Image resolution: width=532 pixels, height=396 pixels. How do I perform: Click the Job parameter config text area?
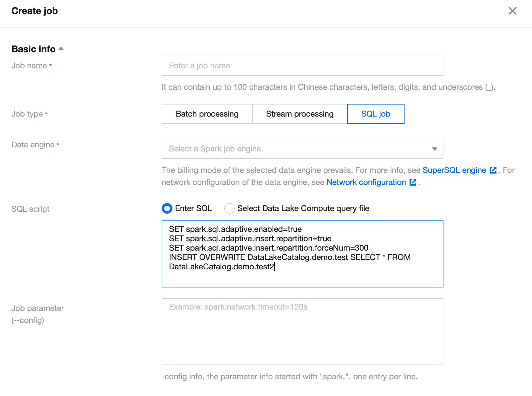302,331
